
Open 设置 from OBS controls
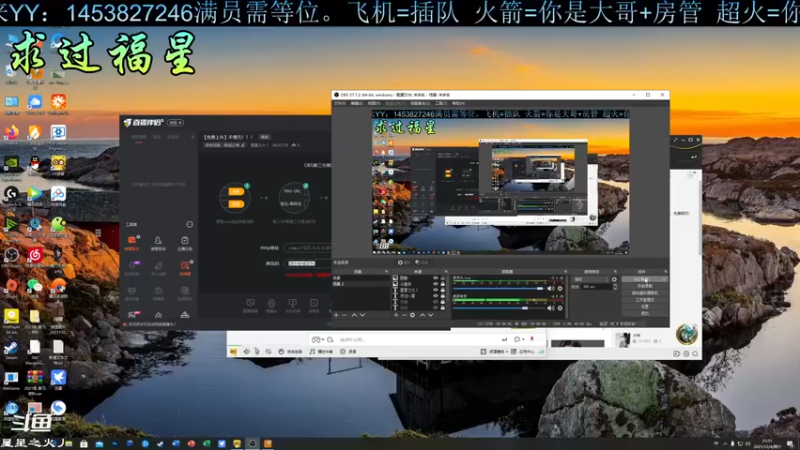[x=644, y=307]
